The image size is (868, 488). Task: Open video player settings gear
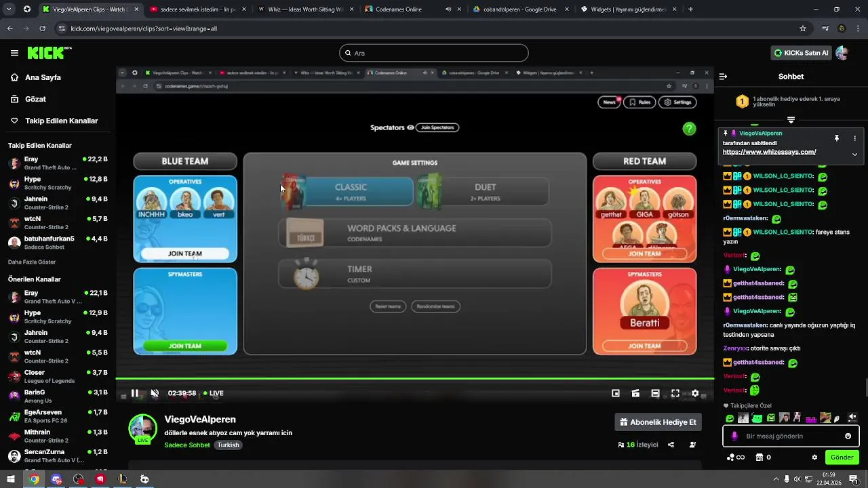[695, 393]
